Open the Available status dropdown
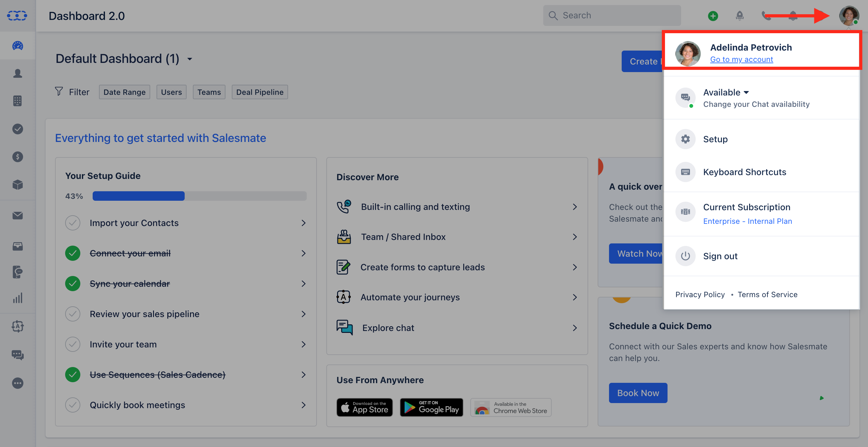The image size is (868, 447). (x=726, y=92)
